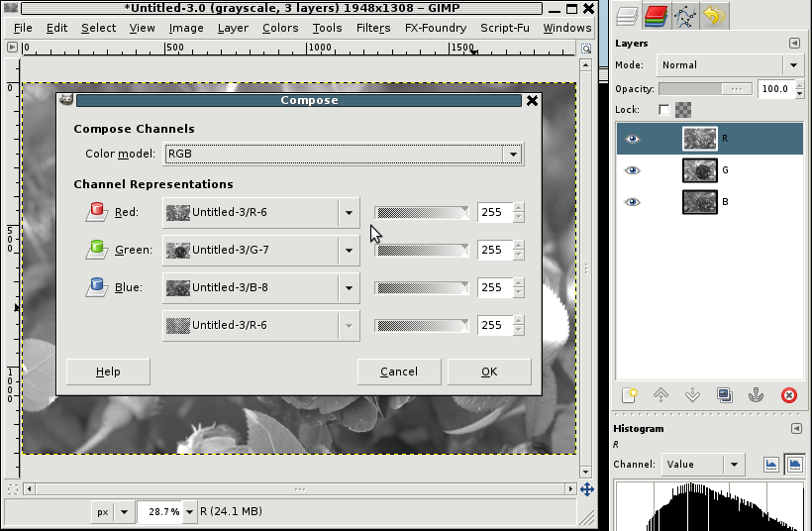Open the FX-Foundry menu

(x=436, y=28)
